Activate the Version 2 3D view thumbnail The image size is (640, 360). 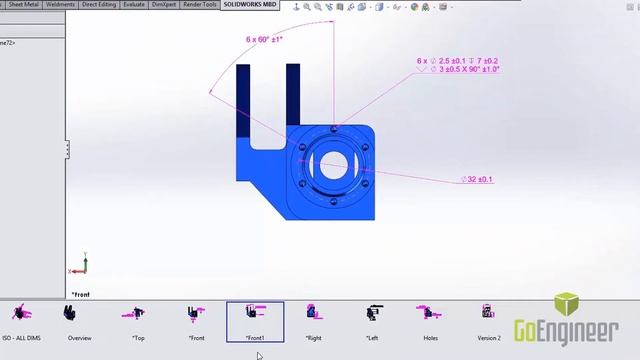coord(489,322)
